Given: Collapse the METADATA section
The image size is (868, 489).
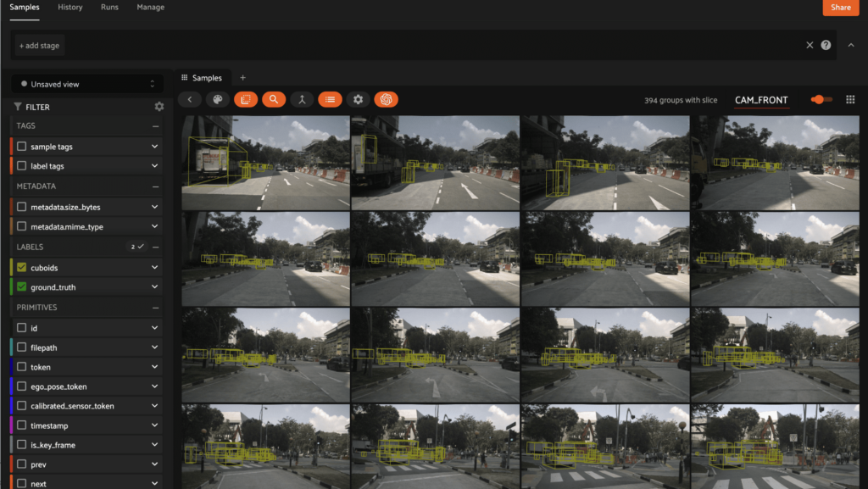Looking at the screenshot, I should 156,186.
